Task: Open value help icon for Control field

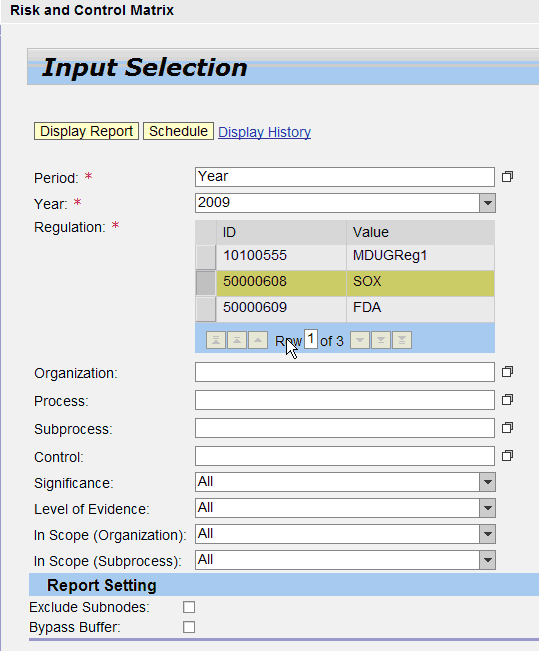Action: pyautogui.click(x=507, y=456)
